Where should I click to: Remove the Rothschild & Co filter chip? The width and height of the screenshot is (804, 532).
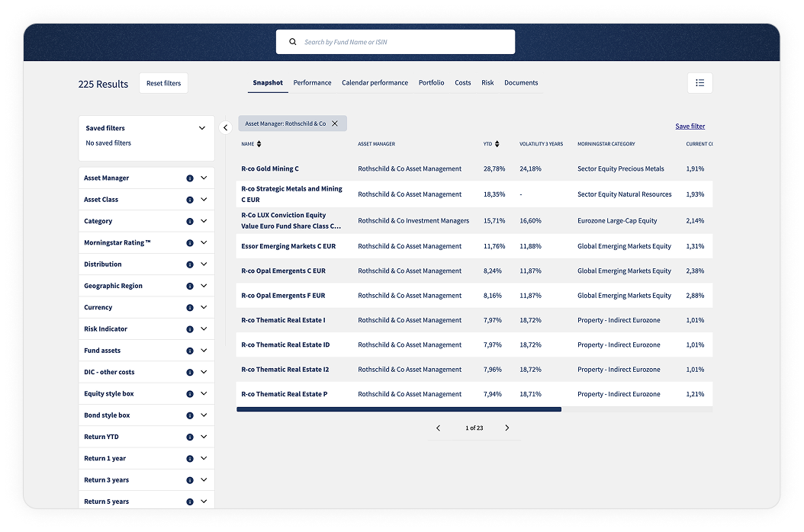[335, 123]
